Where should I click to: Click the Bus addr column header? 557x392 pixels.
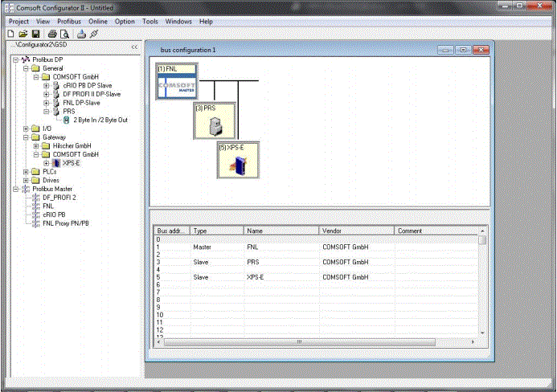tap(172, 231)
